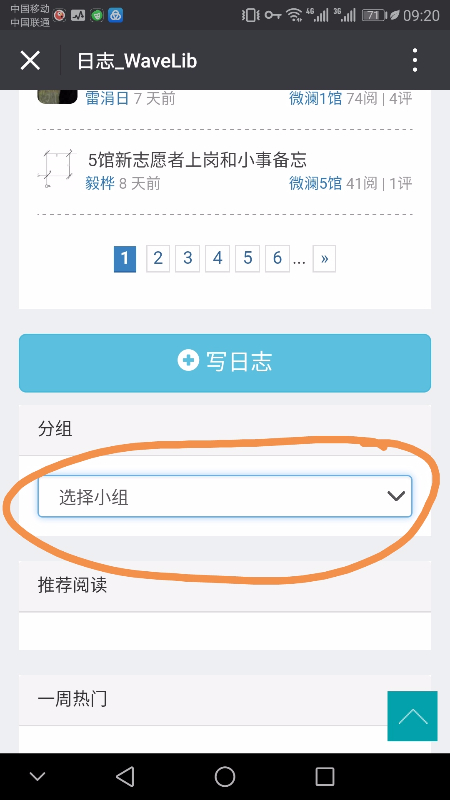
Task: Expand the 选择小组 dropdown
Action: (224, 496)
